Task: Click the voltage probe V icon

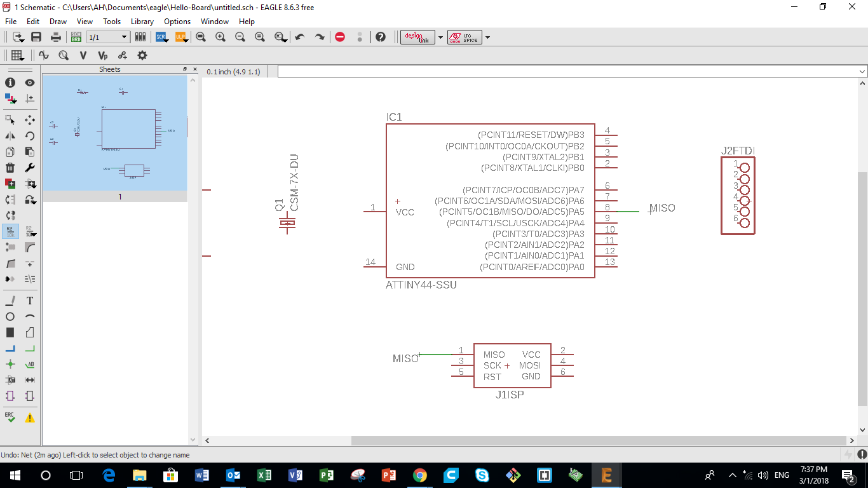Action: pos(83,55)
